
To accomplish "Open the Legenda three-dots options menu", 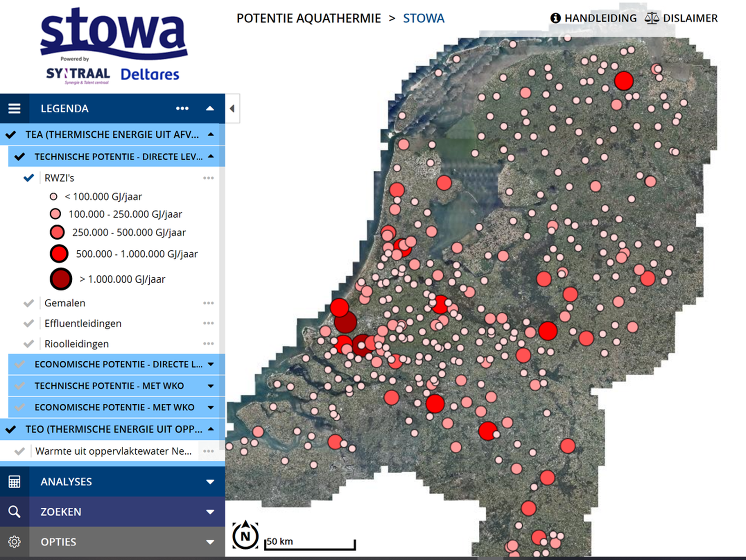I will pos(182,109).
